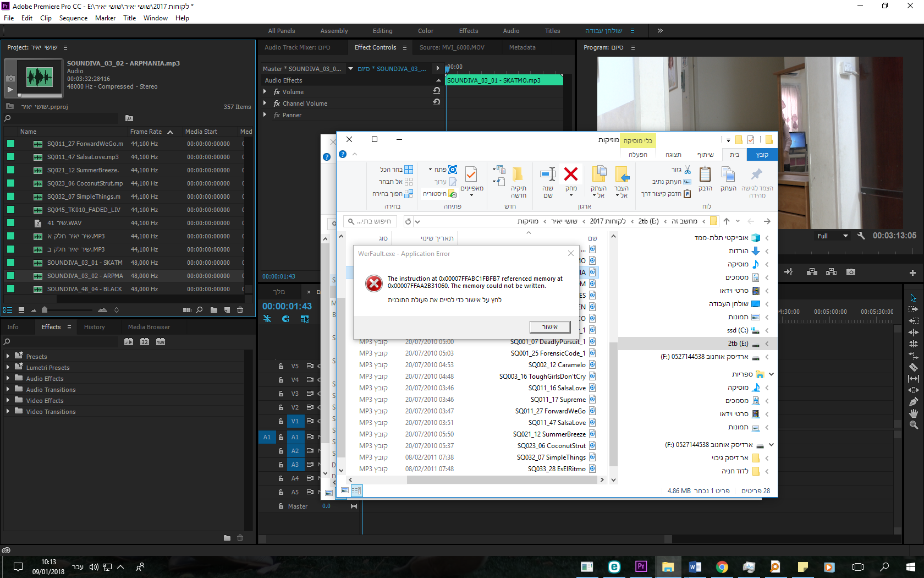Toggle lock on the Master track
Image resolution: width=924 pixels, height=578 pixels.
280,506
